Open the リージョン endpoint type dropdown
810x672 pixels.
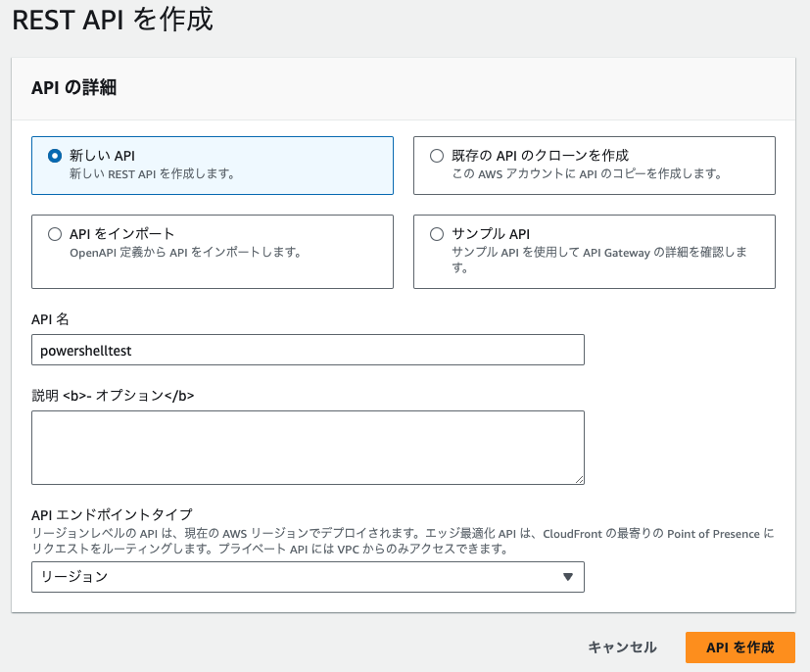(308, 577)
